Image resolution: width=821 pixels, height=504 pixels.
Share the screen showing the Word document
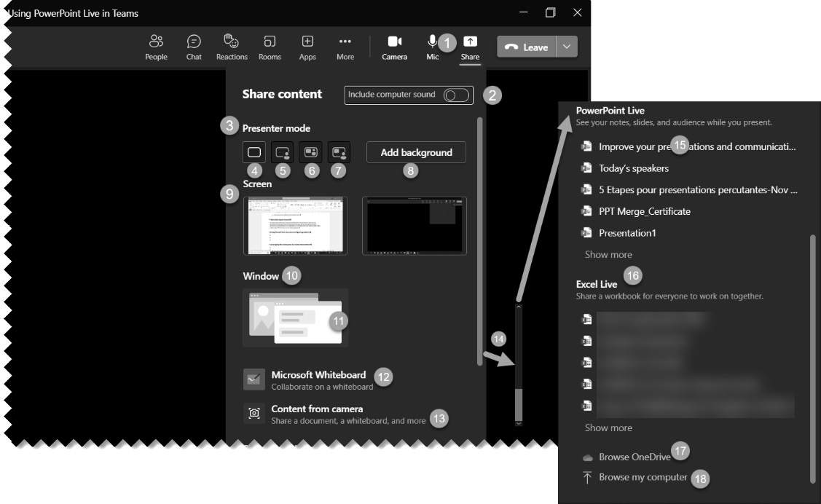(x=295, y=226)
